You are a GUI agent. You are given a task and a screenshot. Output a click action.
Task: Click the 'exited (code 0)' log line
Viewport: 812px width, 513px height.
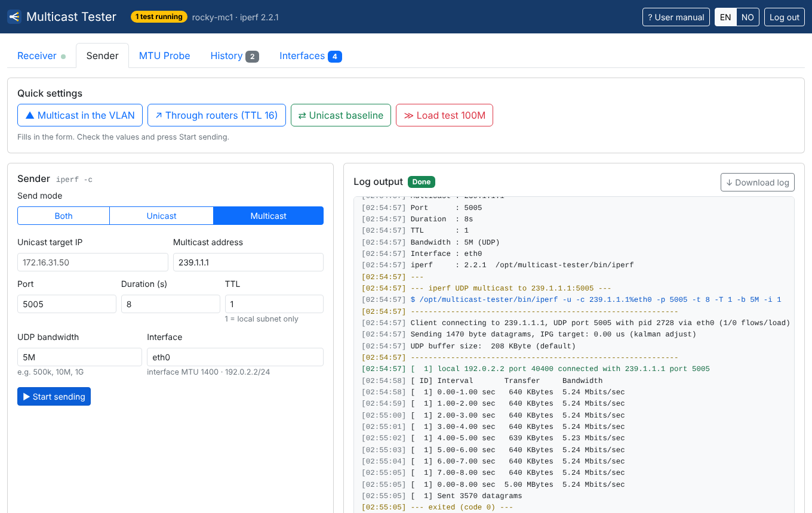[437, 508]
